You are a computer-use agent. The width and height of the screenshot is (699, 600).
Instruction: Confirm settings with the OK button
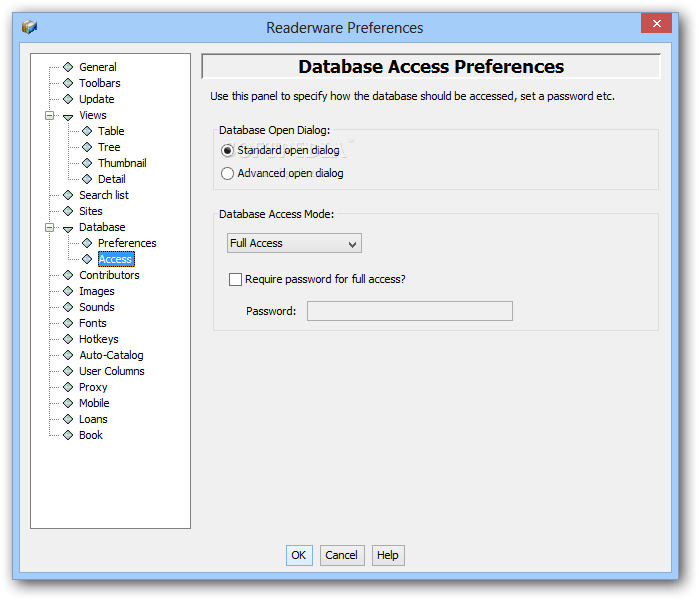click(x=299, y=555)
